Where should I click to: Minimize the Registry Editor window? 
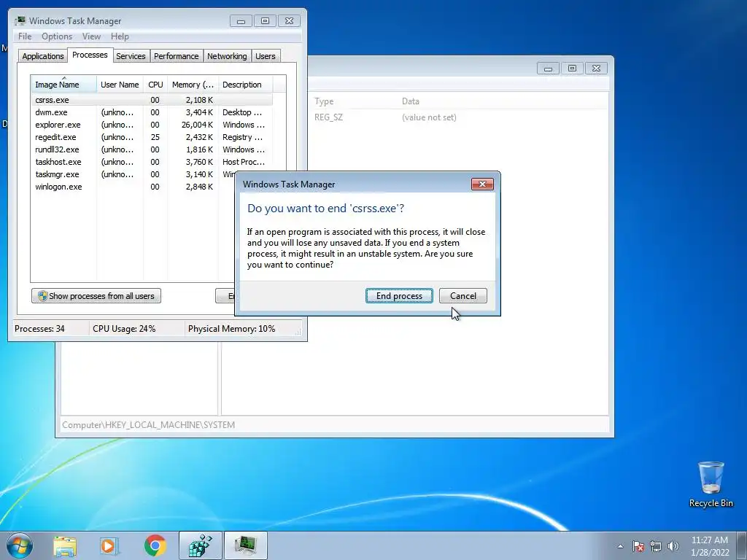coord(548,69)
